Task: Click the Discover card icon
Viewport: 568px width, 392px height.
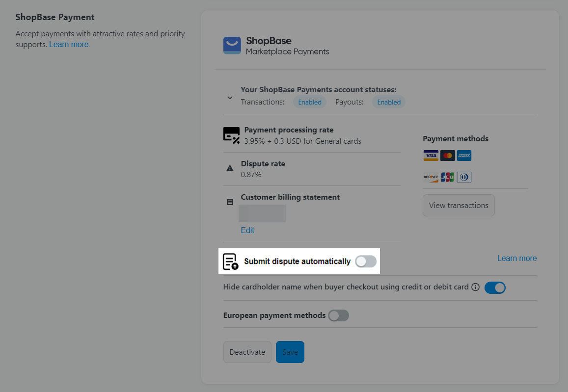Action: (431, 177)
